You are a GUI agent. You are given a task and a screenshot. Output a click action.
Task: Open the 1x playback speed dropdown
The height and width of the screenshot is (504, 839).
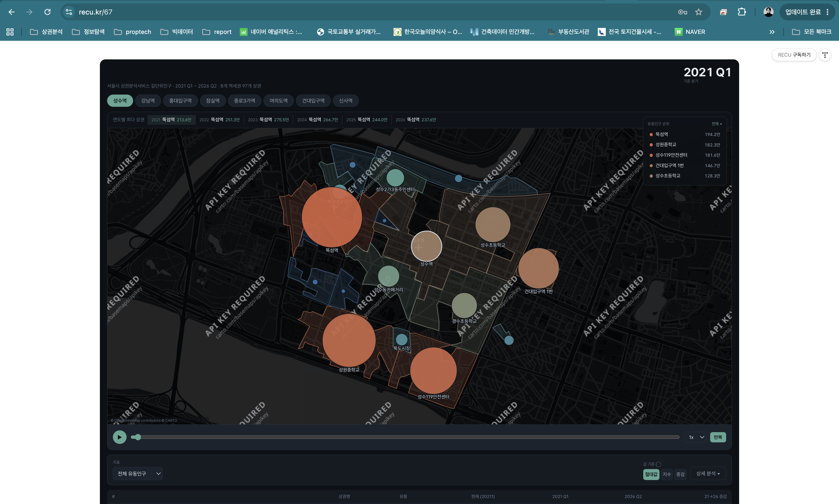click(696, 437)
